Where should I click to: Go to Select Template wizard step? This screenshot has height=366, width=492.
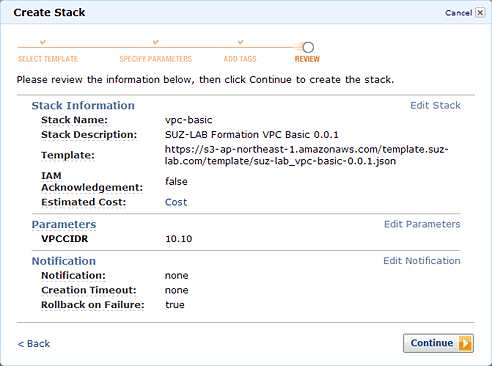click(x=48, y=59)
